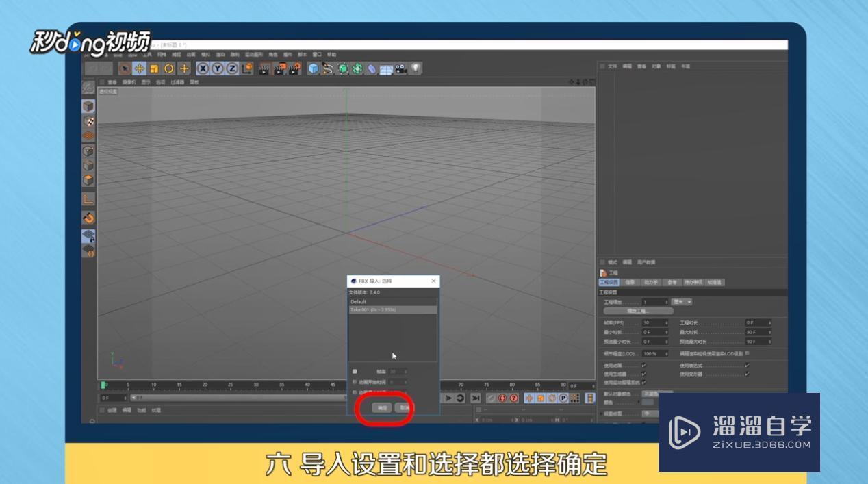Toggle parameter keyframing P icon
868x484 pixels.
pyautogui.click(x=563, y=398)
